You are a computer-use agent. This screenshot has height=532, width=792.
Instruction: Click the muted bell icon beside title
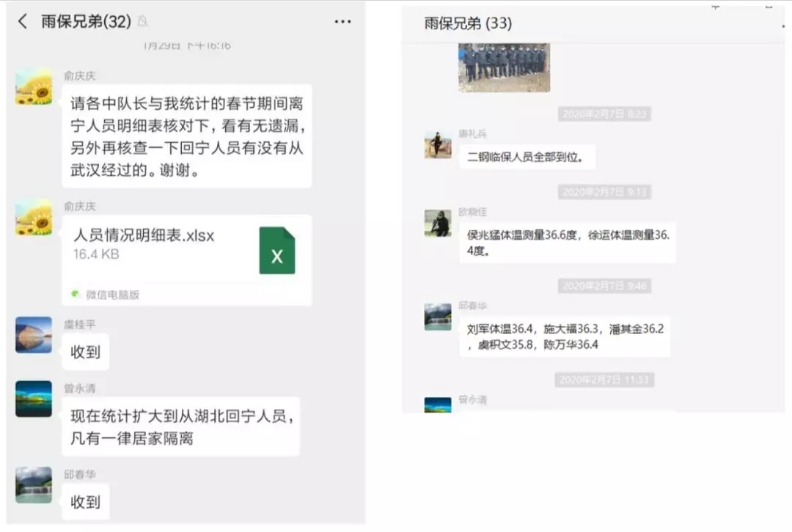142,21
